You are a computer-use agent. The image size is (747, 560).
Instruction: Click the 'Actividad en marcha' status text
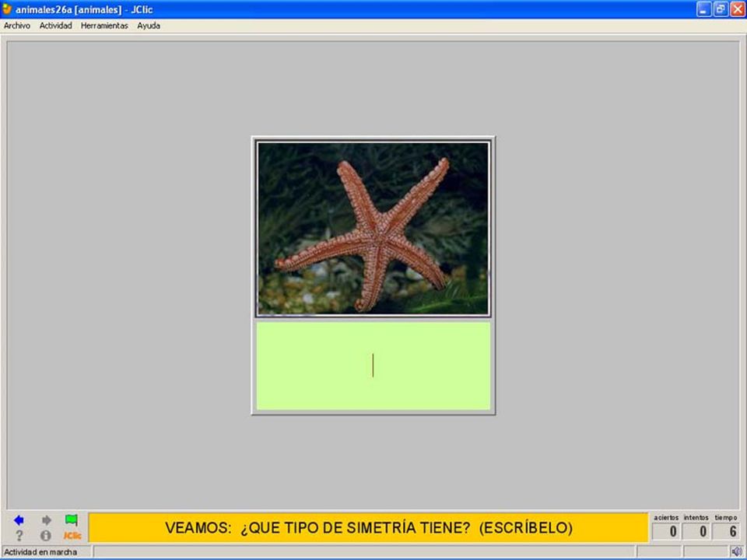[40, 552]
